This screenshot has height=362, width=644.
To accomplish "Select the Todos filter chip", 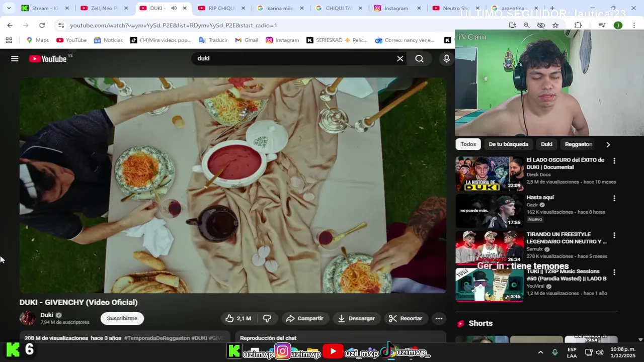I will tap(468, 144).
